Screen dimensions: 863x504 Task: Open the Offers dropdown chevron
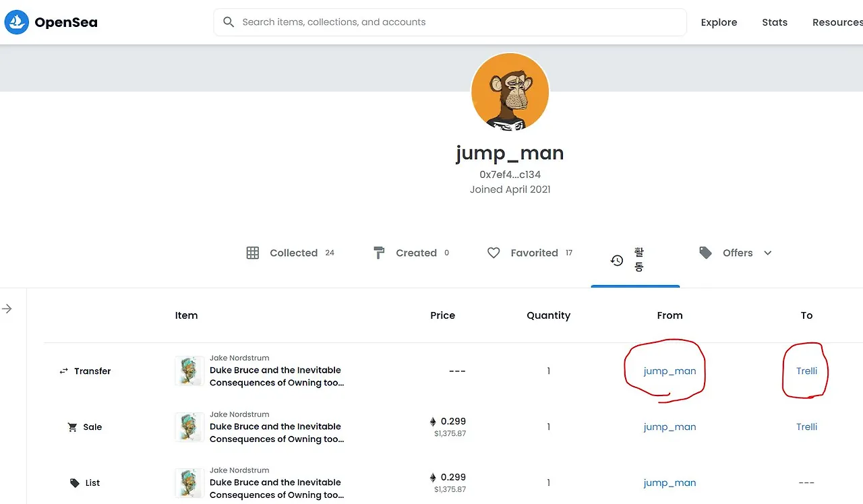[767, 253]
